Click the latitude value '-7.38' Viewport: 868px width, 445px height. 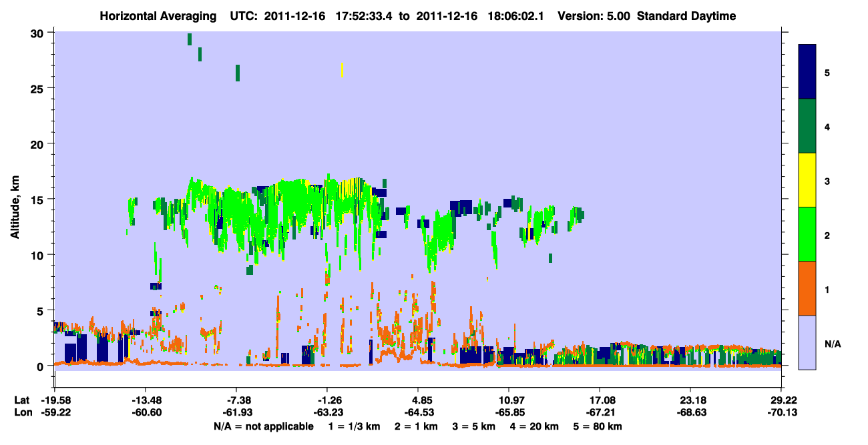click(236, 400)
